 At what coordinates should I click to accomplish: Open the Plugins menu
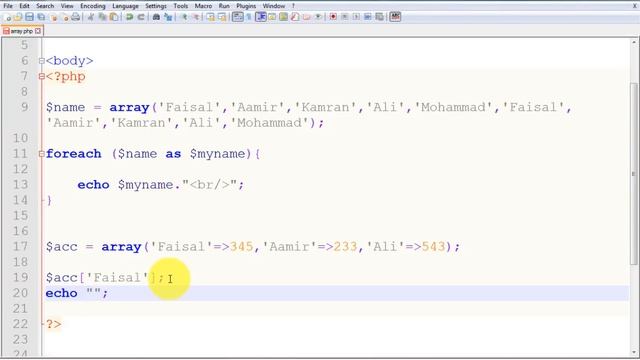point(246,6)
